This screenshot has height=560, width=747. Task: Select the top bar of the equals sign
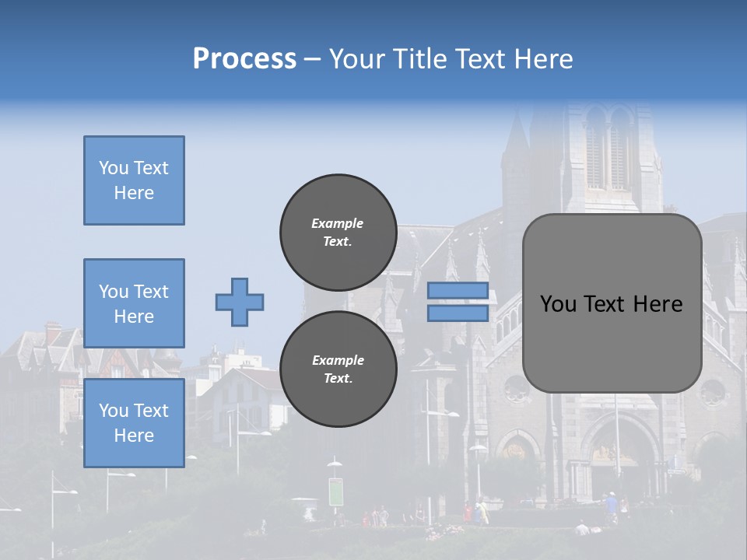point(458,291)
